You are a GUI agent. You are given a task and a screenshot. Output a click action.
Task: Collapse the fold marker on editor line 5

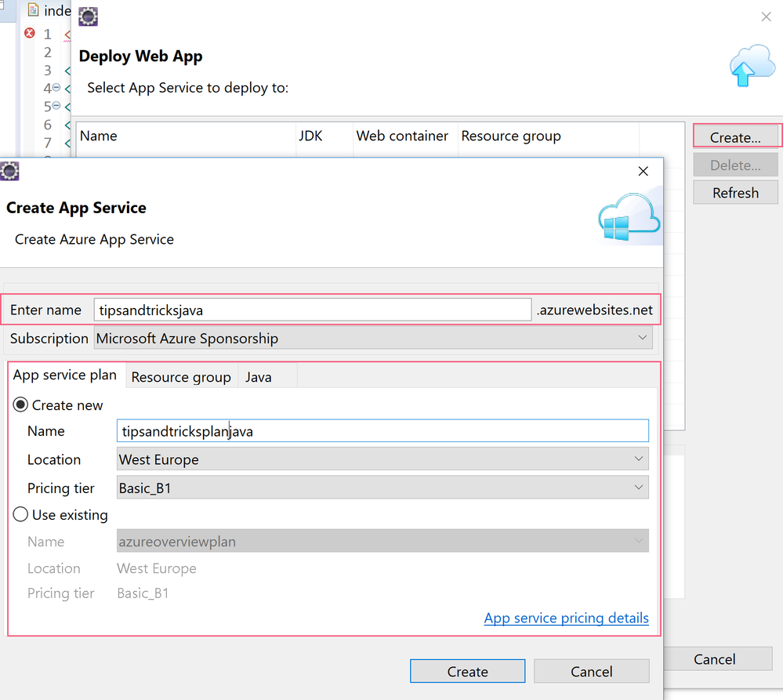pyautogui.click(x=56, y=105)
